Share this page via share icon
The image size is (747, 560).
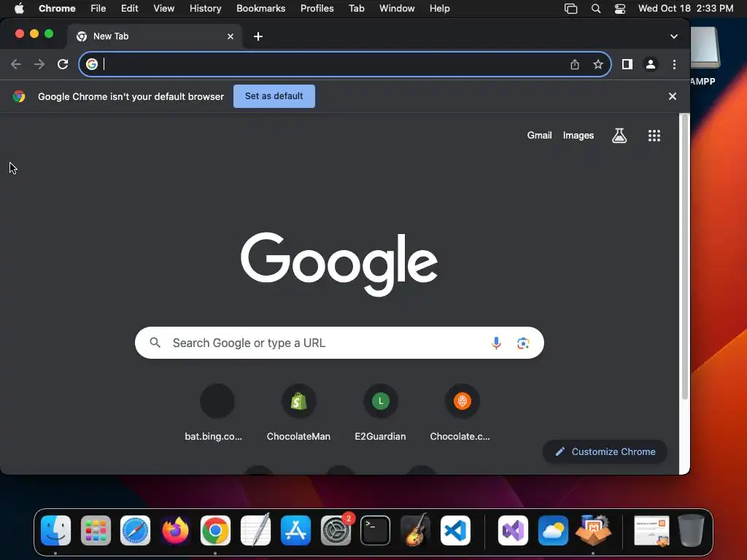tap(575, 64)
